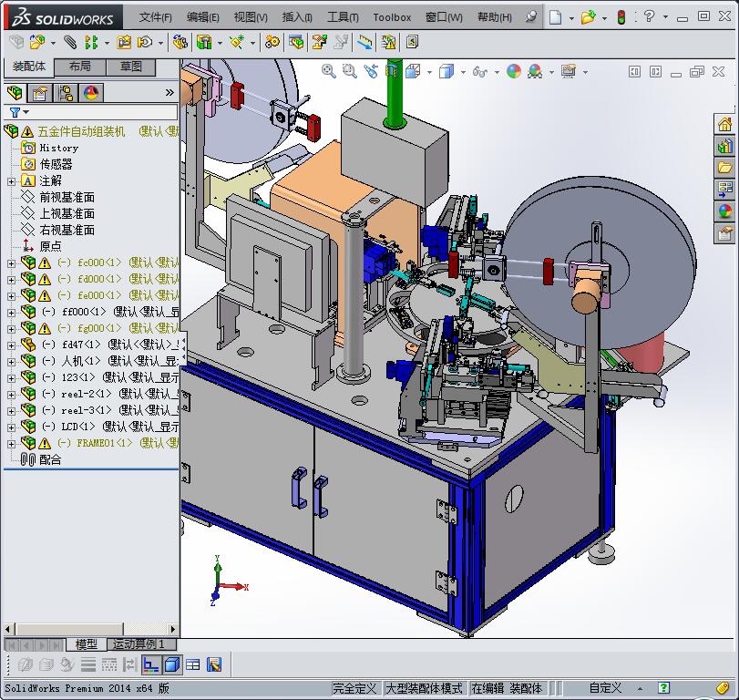Click the View Settings monitor icon

click(x=569, y=72)
